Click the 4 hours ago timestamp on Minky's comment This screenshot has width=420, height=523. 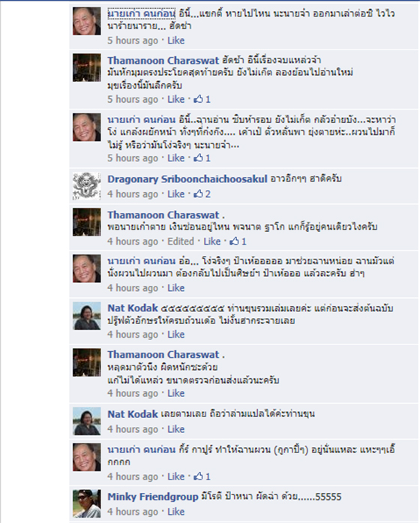coord(133,512)
